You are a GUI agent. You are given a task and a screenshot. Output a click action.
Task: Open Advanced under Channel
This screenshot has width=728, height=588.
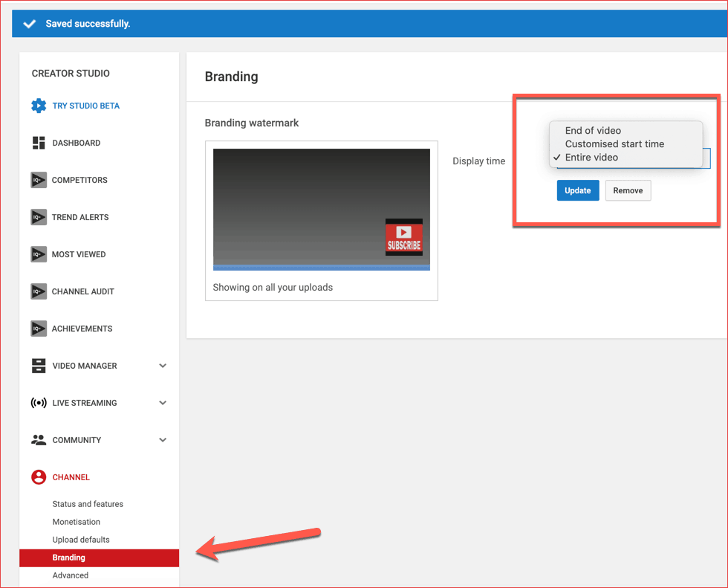70,575
